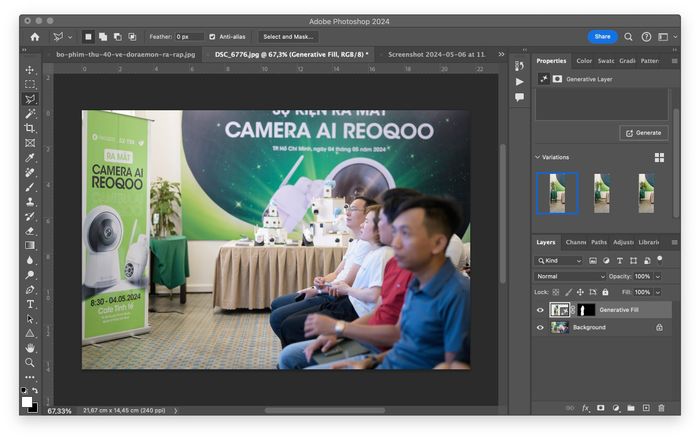Viewport: 700px width, 439px height.
Task: Select the Brush tool
Action: [30, 187]
